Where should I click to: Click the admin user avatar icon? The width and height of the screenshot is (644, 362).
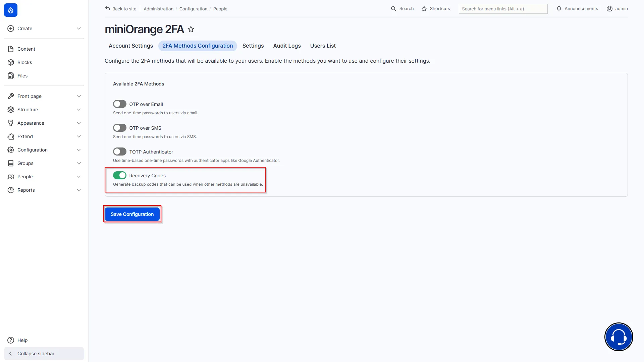(609, 9)
